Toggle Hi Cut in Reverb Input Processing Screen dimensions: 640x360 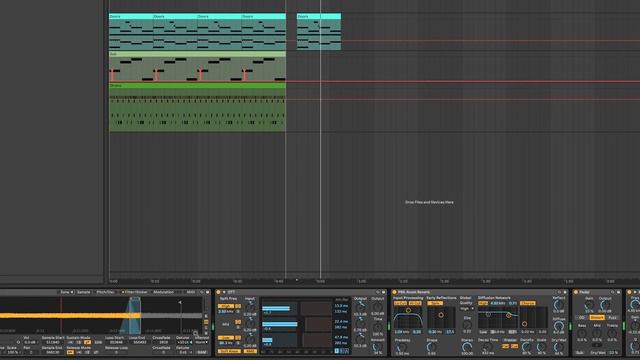415,303
